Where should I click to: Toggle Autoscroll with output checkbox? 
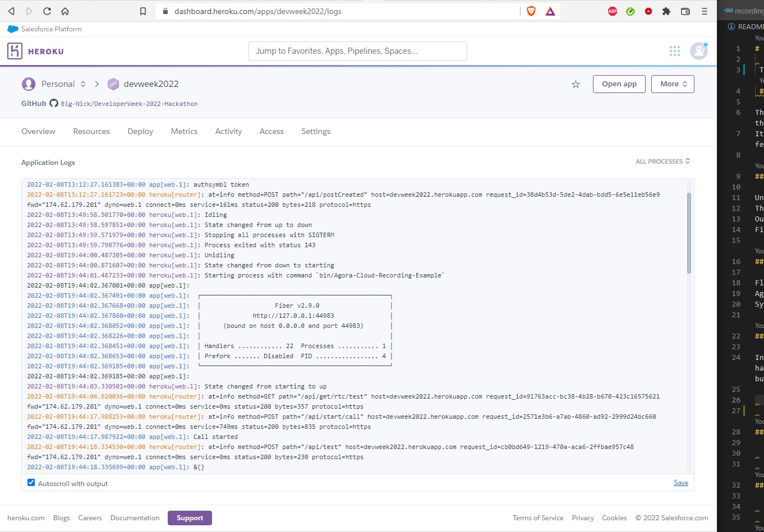coord(31,483)
